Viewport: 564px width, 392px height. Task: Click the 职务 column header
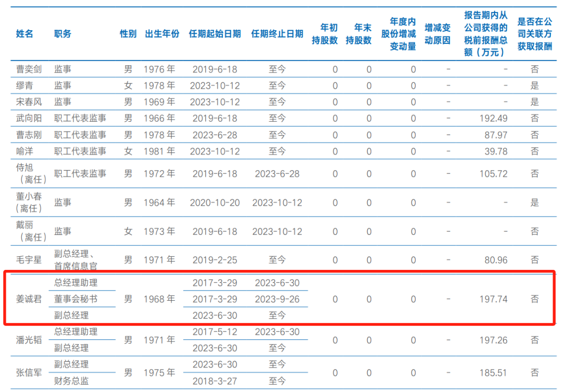[63, 34]
